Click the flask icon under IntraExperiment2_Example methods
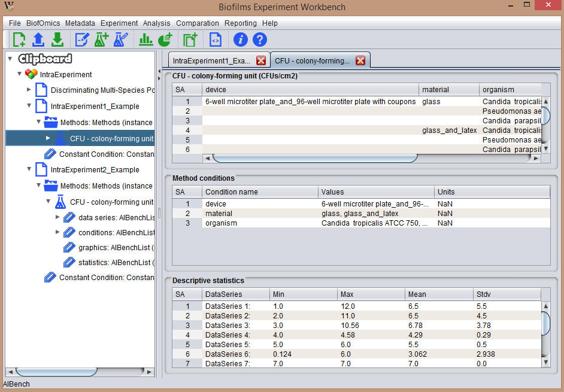Screen dimensions: 564x392 pyautogui.click(x=60, y=202)
